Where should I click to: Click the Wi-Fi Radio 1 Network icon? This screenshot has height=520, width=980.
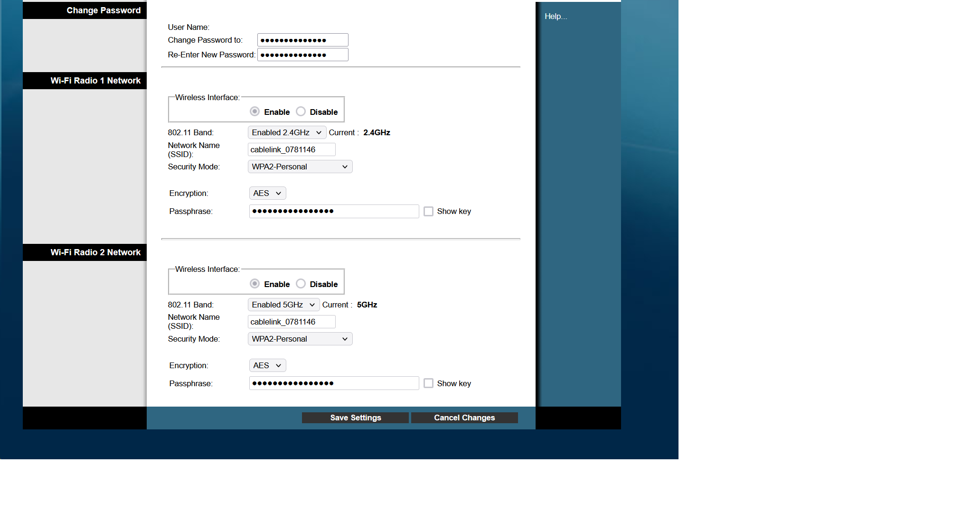tap(95, 80)
